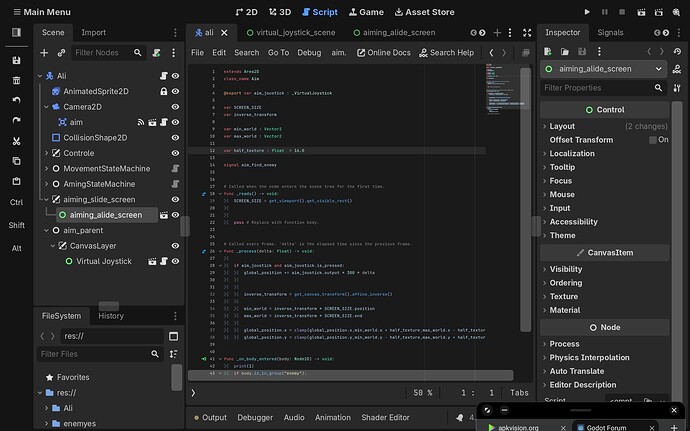This screenshot has width=690, height=431.
Task: Click the cut scissors icon
Action: pos(16,141)
